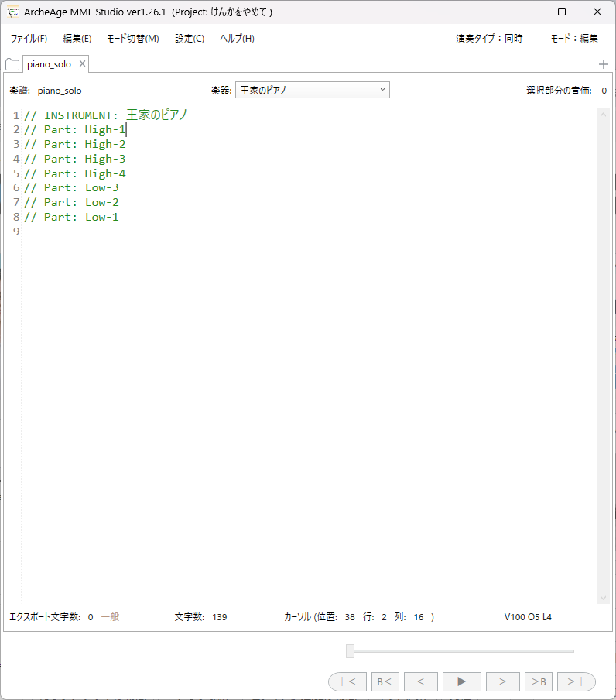Click the ArcheAge MML Studio app icon

pos(13,12)
